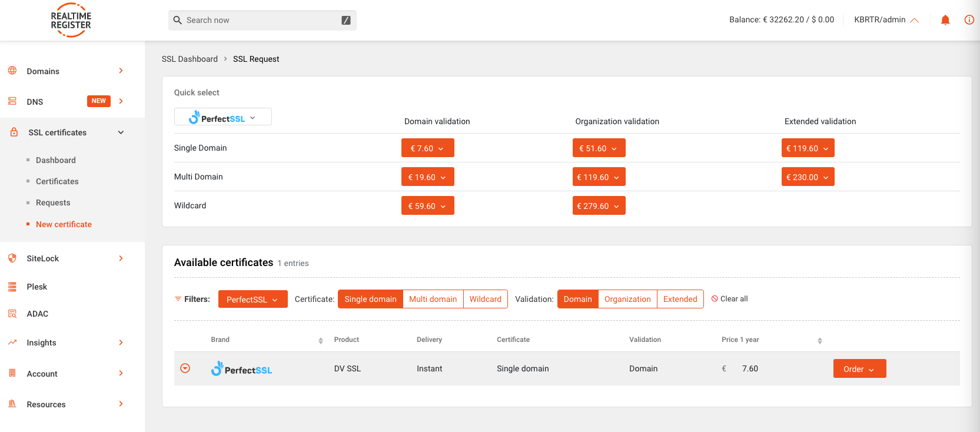Open the Requests submenu item
The width and height of the screenshot is (980, 432).
[53, 202]
